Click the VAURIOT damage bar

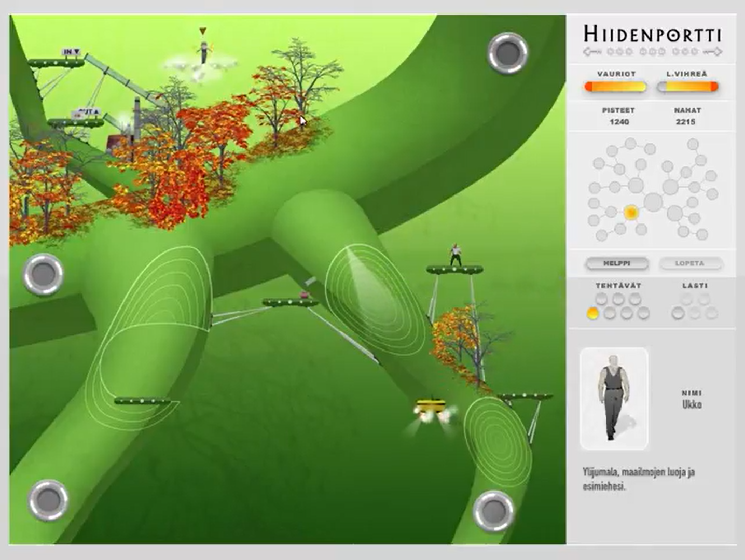pos(615,87)
